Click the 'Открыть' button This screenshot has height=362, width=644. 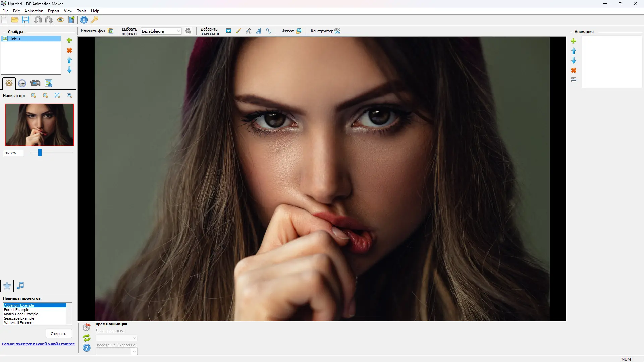click(x=58, y=334)
